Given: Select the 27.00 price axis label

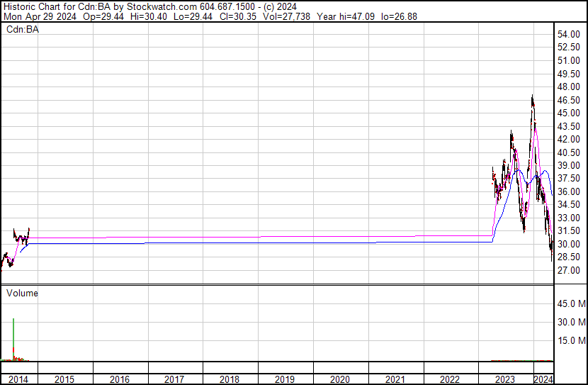Looking at the screenshot, I should [569, 271].
